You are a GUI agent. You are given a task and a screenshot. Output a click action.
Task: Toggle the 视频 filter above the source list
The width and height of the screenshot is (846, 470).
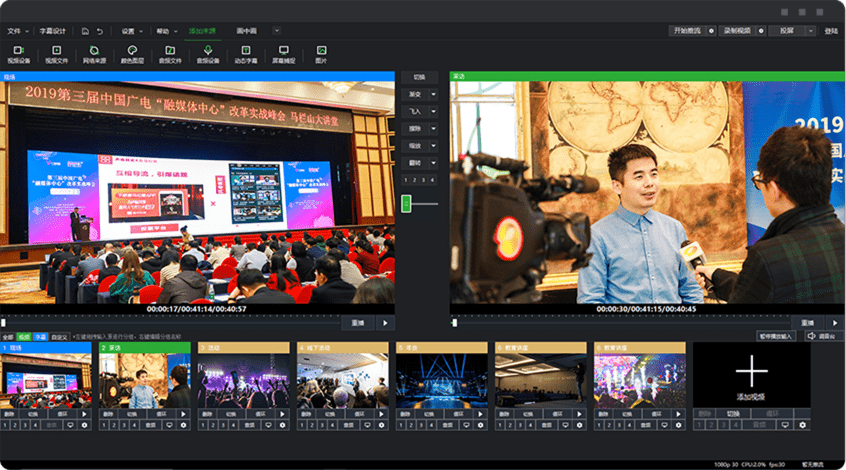(25, 337)
